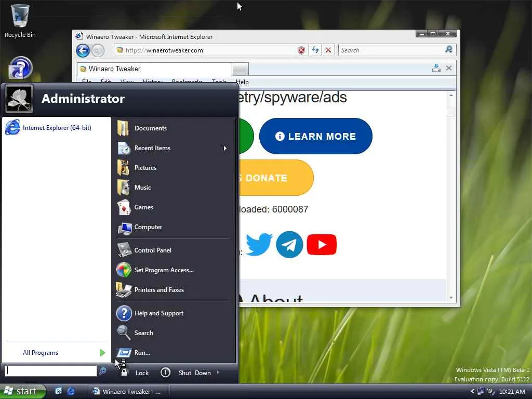Open the YouTube icon link
The height and width of the screenshot is (399, 532).
(x=322, y=244)
